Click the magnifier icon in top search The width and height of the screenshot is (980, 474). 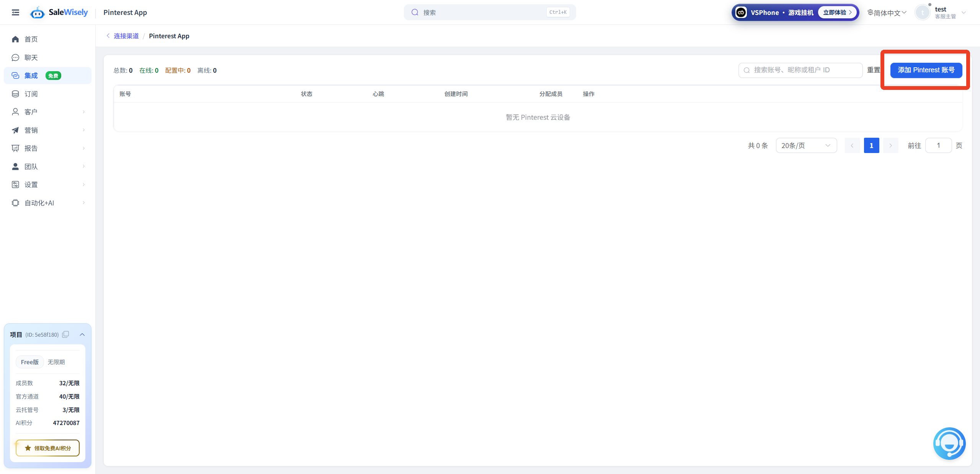(x=415, y=12)
